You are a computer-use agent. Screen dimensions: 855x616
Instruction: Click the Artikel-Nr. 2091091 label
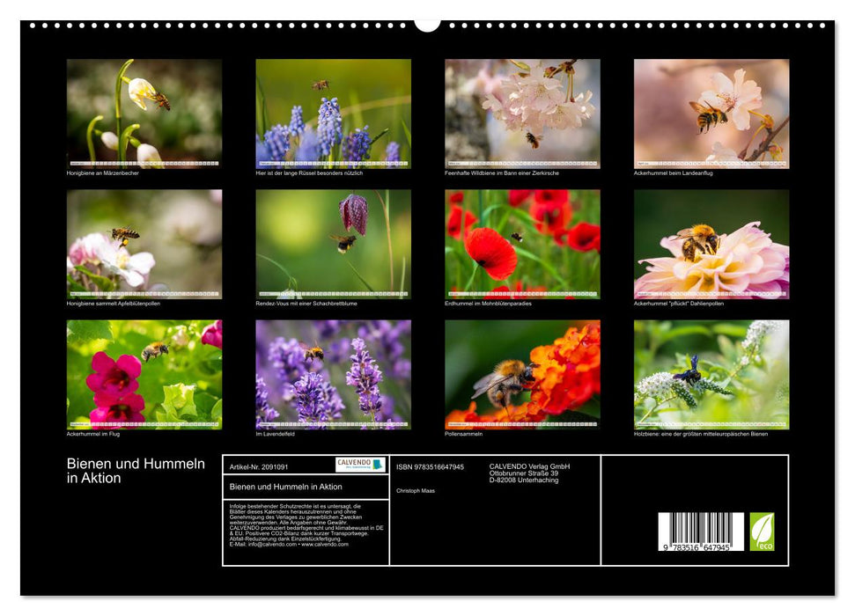(259, 466)
